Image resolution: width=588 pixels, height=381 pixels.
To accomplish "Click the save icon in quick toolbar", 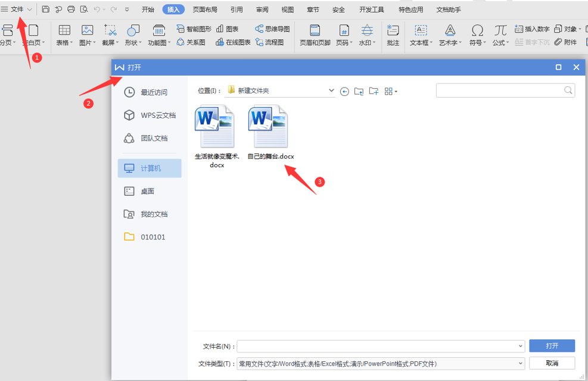I will [45, 10].
